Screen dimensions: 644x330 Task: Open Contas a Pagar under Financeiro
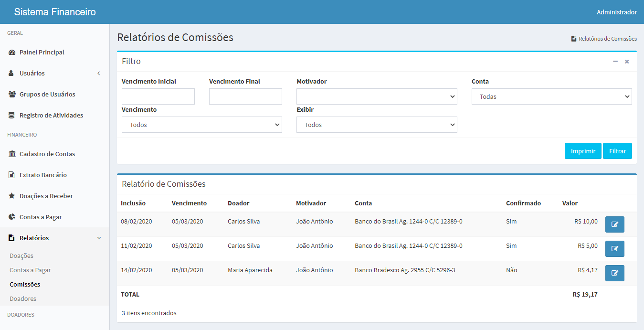(x=41, y=217)
